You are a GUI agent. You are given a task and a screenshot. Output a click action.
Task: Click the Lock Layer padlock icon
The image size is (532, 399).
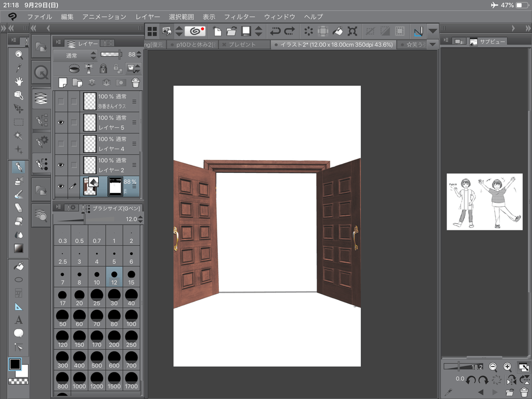pos(103,69)
